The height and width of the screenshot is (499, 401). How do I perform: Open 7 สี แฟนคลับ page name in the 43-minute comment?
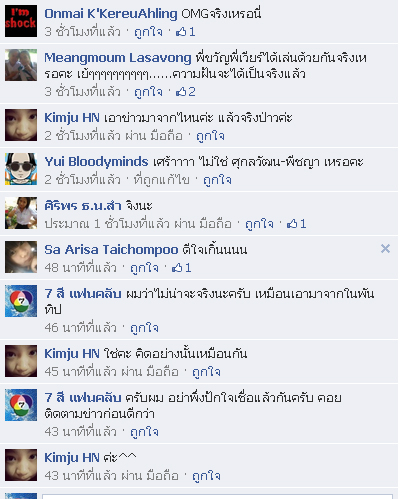(83, 398)
